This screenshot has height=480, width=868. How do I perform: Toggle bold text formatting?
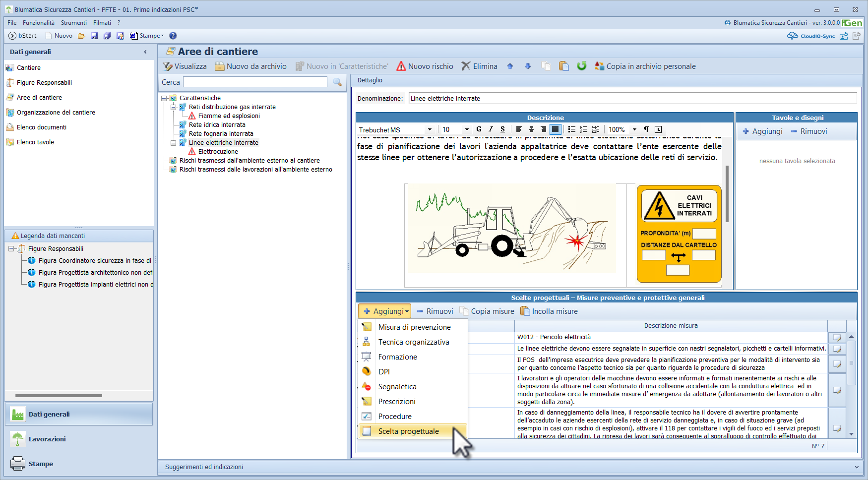click(x=479, y=129)
